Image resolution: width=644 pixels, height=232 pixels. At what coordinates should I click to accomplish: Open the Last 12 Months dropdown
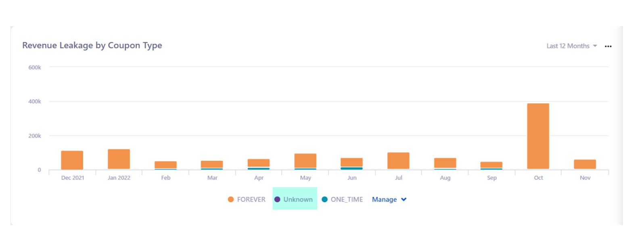(x=568, y=46)
